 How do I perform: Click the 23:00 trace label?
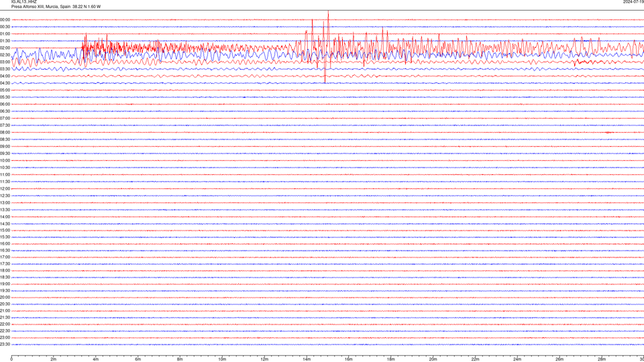[5, 337]
